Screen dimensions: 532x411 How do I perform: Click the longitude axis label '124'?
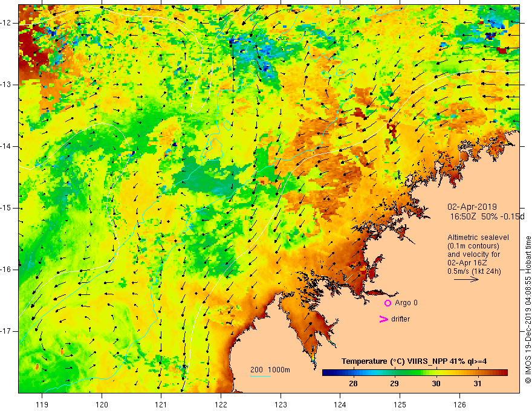(340, 404)
